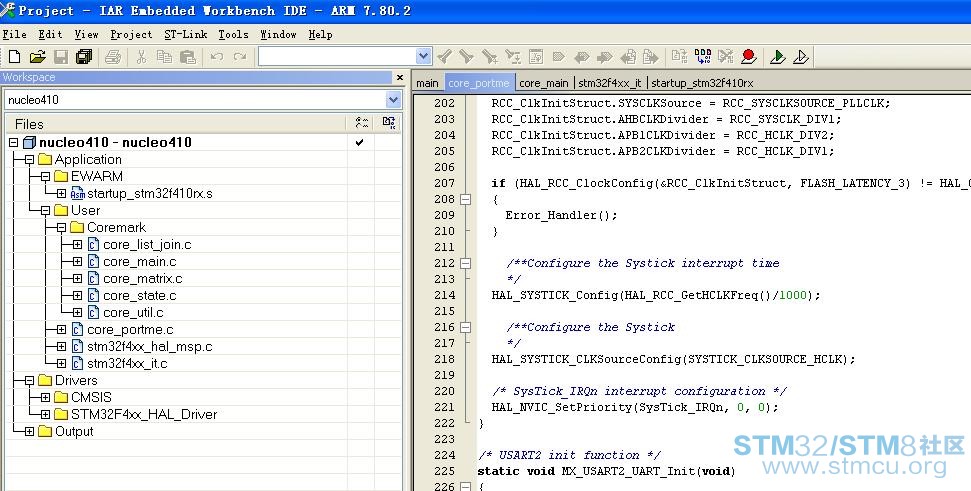This screenshot has height=491, width=971.
Task: Select stm32f4xx_hal_msp.c in the tree
Action: [x=149, y=347]
